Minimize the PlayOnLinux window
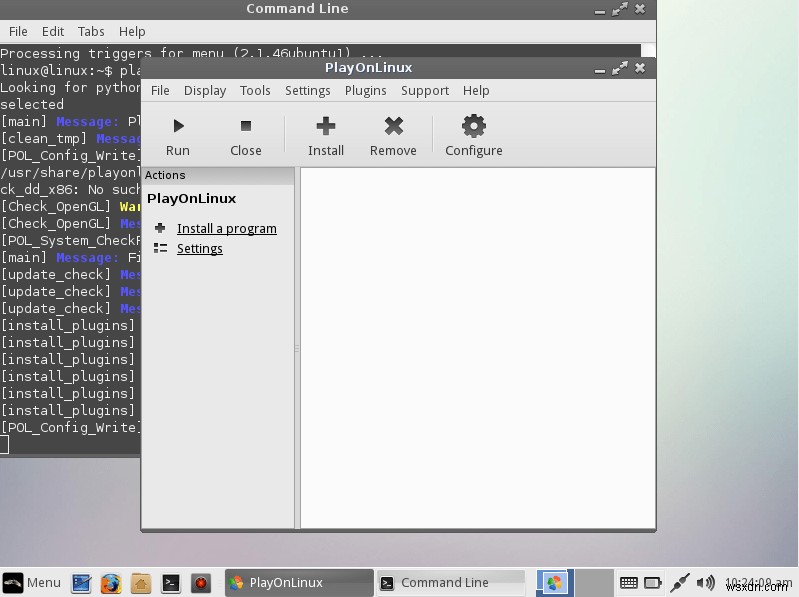The width and height of the screenshot is (799, 597). [600, 70]
